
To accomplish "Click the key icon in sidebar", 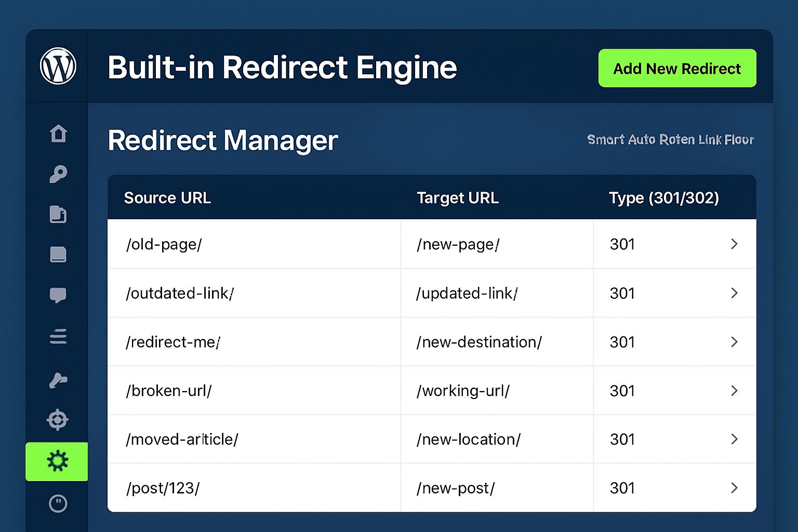I will [x=58, y=174].
